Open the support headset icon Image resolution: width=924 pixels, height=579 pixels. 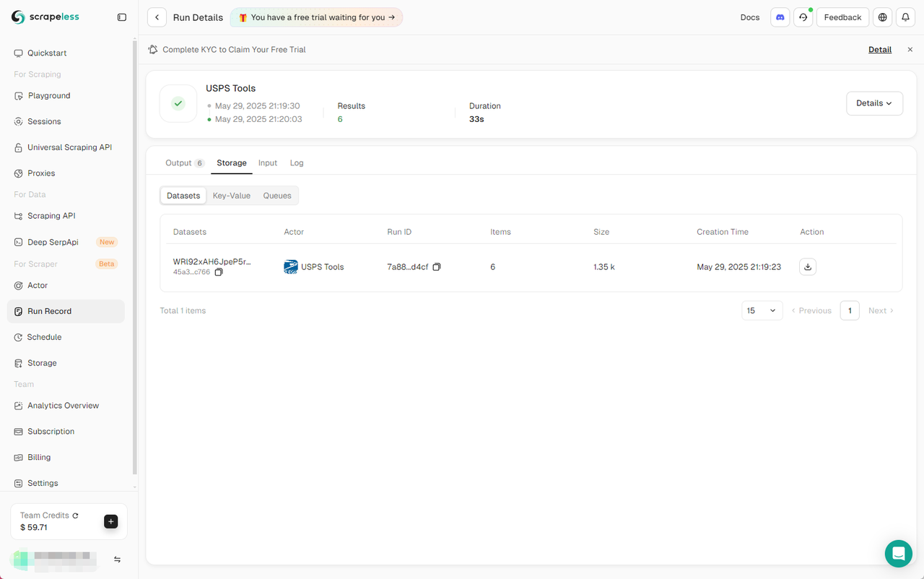click(803, 17)
